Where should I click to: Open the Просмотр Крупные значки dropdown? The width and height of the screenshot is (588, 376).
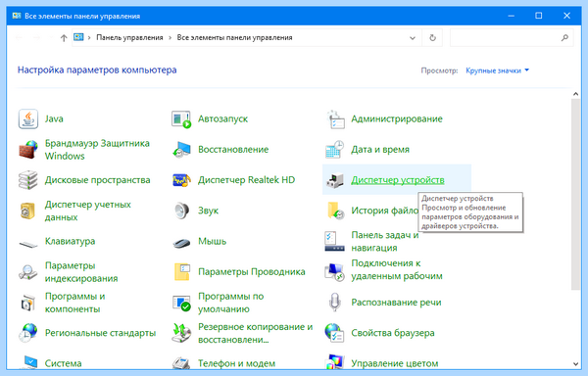[x=497, y=70]
